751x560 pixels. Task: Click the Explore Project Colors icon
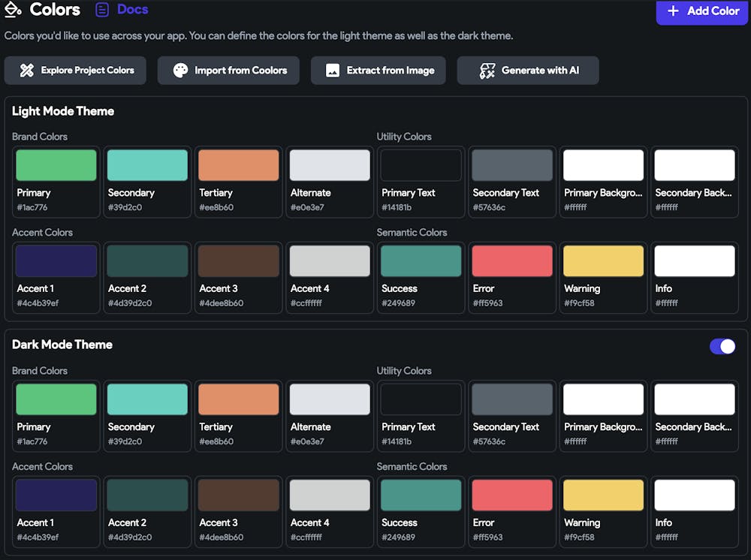point(27,71)
